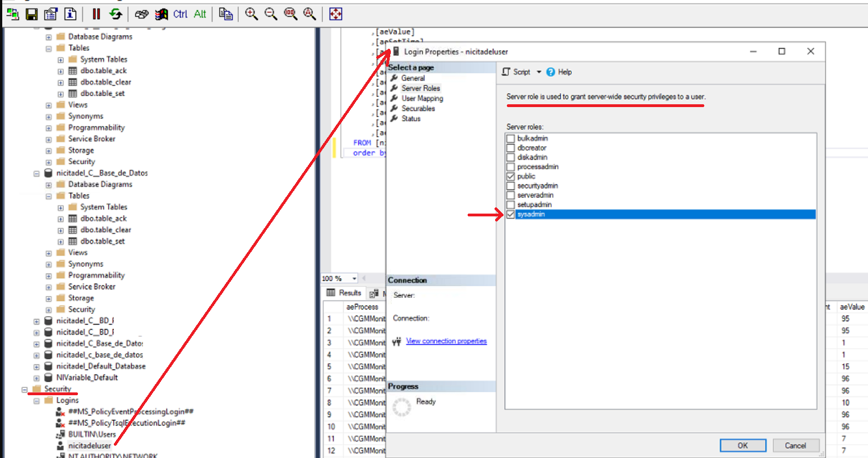Collapse the Security folder in the tree

[25, 389]
